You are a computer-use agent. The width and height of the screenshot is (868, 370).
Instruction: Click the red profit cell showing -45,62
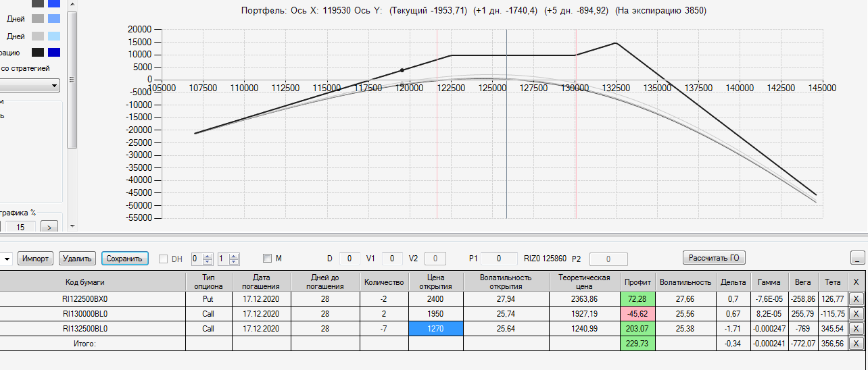pyautogui.click(x=638, y=314)
